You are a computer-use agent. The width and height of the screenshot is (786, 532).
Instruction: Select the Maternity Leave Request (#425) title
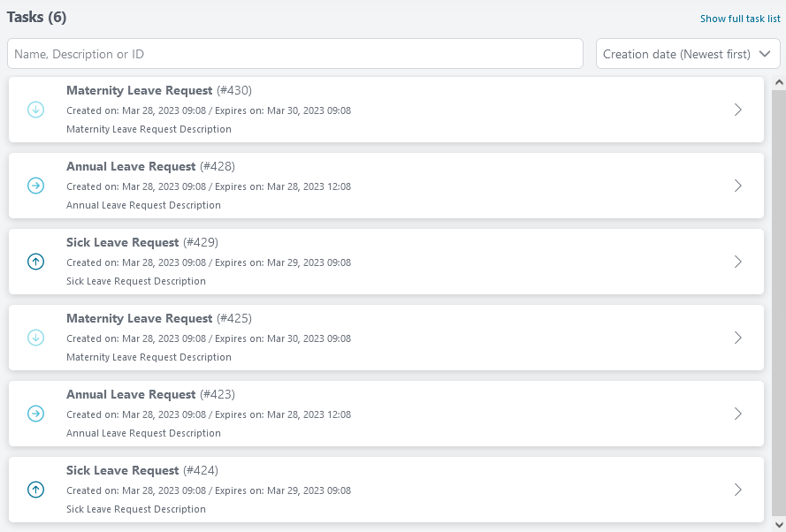tap(159, 319)
